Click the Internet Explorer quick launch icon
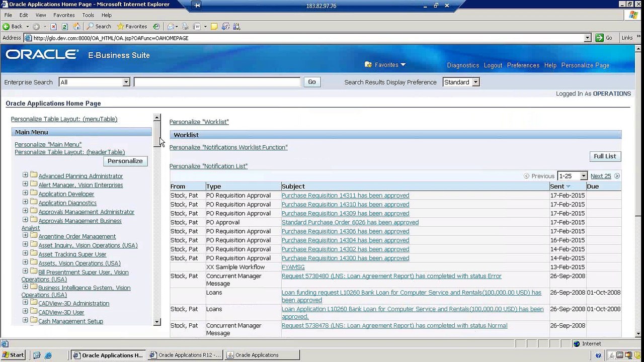Viewport: 644px width, 362px height. point(48,355)
